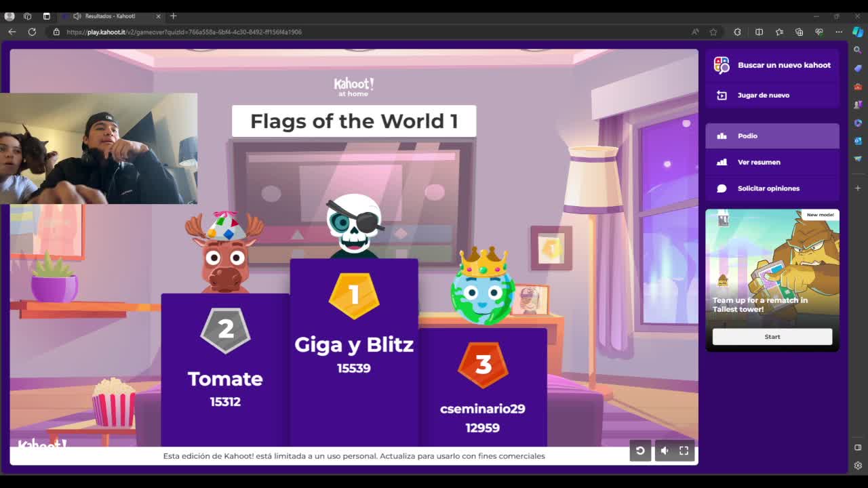Screen dimensions: 868x488
Task: Click third place name cseminario29
Action: [483, 409]
